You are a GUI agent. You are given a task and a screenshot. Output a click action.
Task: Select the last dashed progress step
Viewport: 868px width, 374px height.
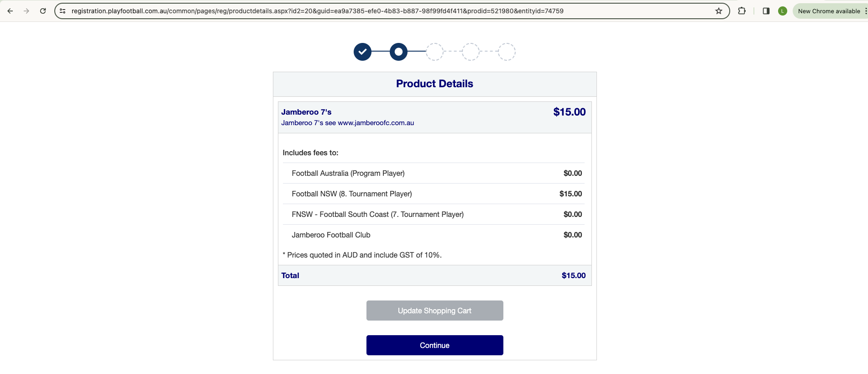(507, 52)
